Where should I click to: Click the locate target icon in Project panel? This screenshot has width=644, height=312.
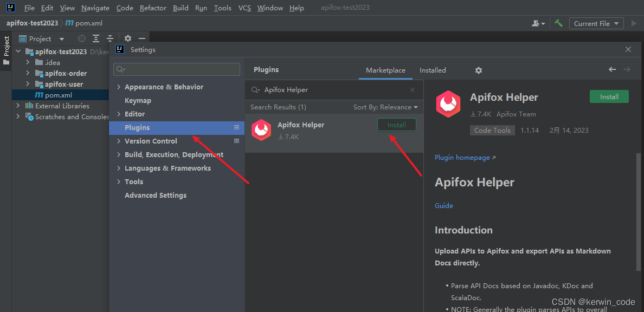point(82,38)
